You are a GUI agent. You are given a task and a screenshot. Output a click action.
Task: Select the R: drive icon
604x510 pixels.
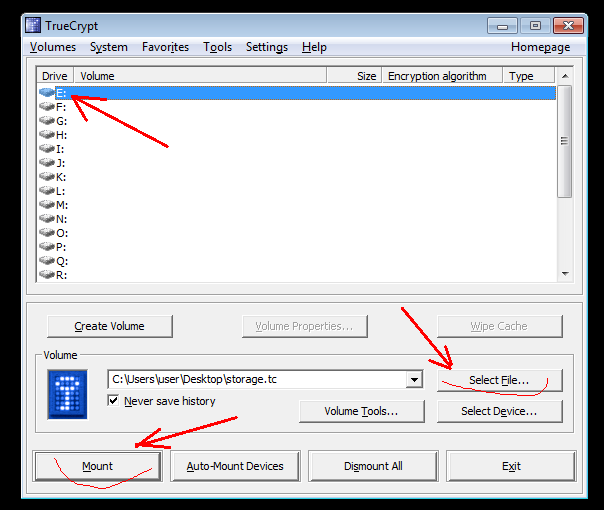tap(46, 274)
